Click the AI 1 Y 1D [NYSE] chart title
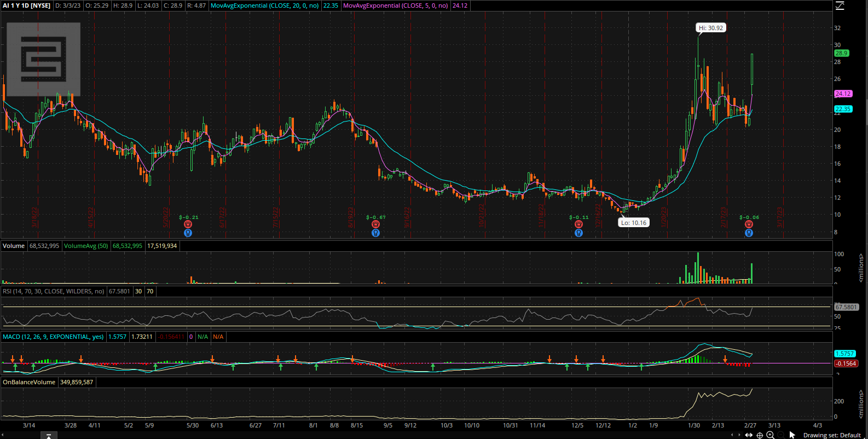 [x=27, y=5]
